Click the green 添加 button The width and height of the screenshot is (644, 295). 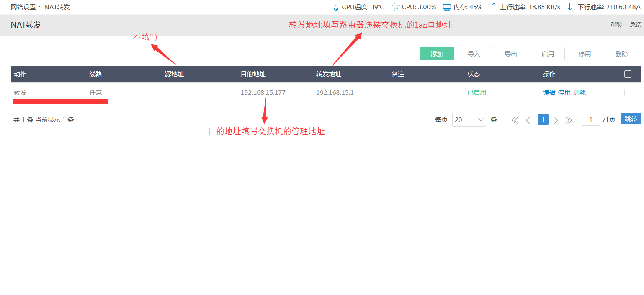click(x=437, y=54)
